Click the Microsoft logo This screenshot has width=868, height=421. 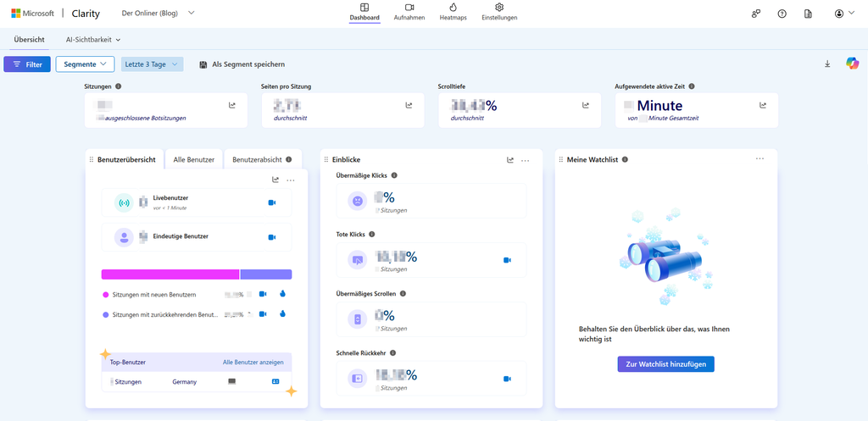[x=33, y=14]
